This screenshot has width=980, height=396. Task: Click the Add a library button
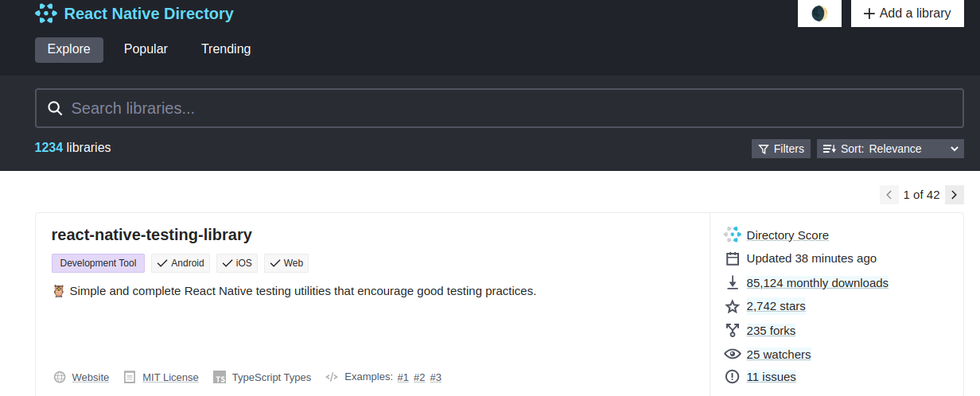click(x=908, y=14)
